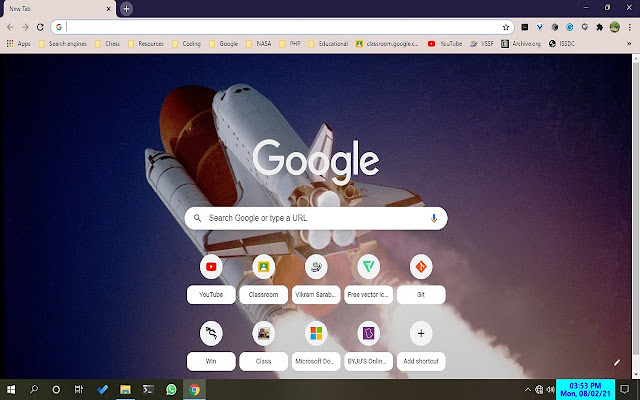Image resolution: width=640 pixels, height=400 pixels.
Task: Open the Git shortcut tile
Action: click(421, 279)
